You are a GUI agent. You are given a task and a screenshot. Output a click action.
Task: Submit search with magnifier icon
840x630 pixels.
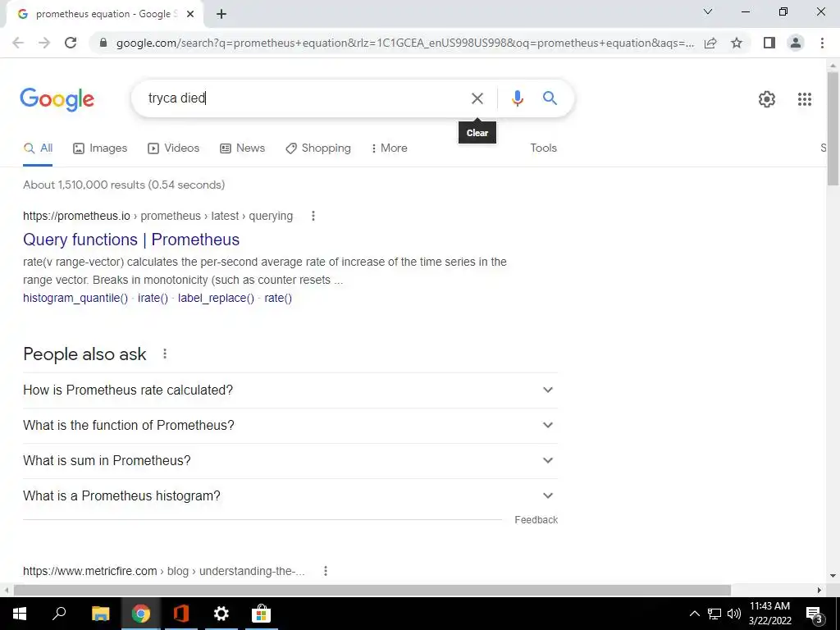click(550, 98)
